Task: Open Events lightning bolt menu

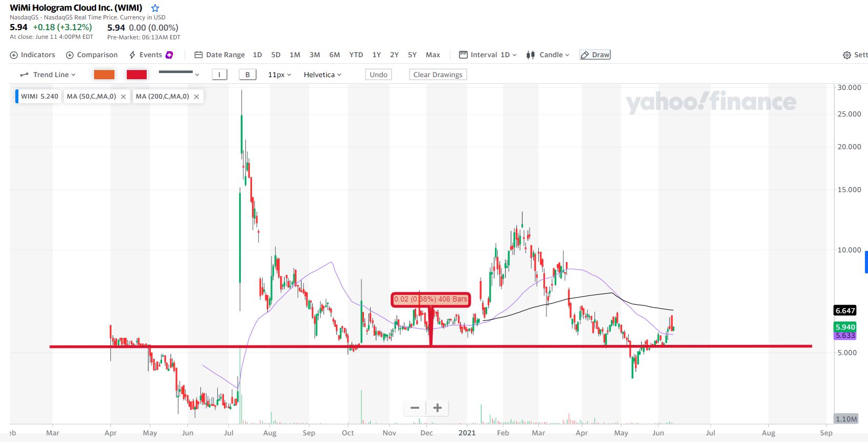Action: pyautogui.click(x=132, y=55)
